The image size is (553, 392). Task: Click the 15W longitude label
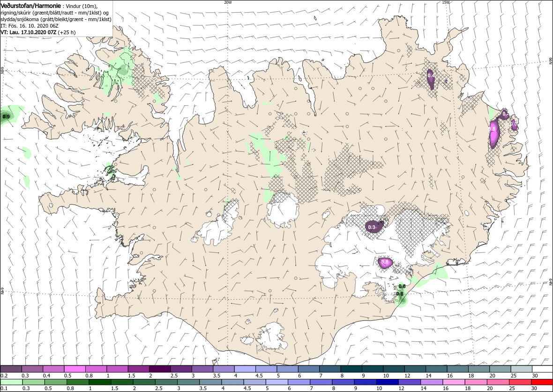click(445, 2)
